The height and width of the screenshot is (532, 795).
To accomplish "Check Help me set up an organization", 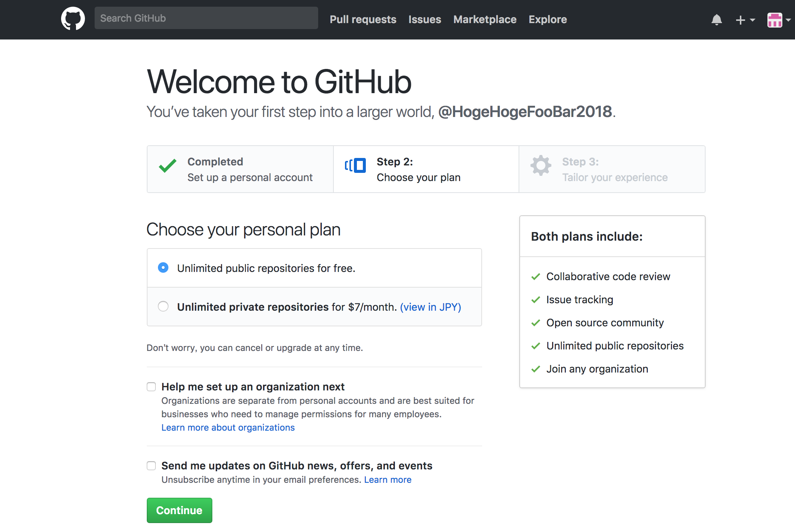I will 151,387.
